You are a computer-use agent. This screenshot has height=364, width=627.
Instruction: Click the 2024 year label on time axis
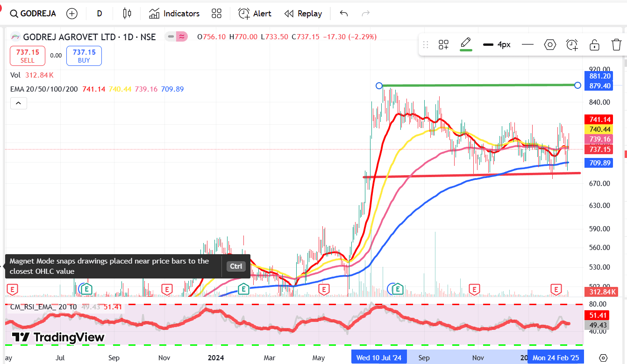click(216, 358)
